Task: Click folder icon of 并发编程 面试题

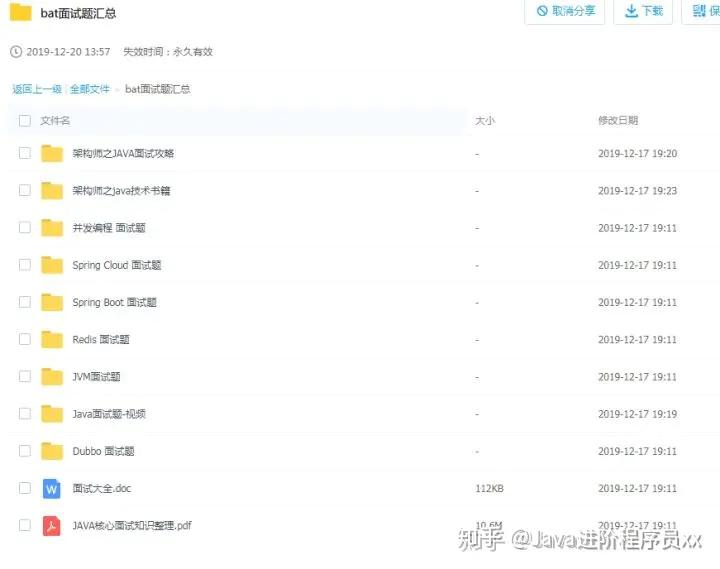Action: pos(52,228)
